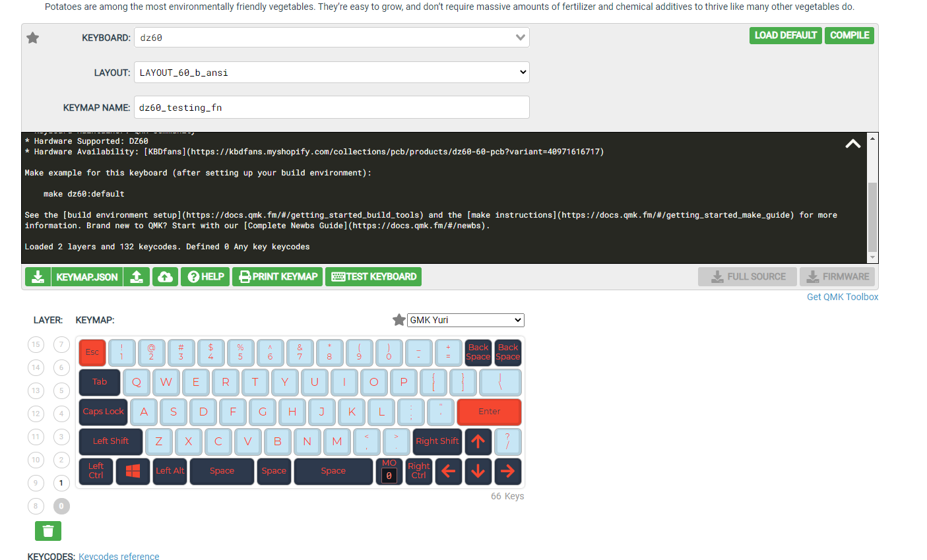Click the KEYMAP NAME input field
The height and width of the screenshot is (560, 927).
tap(332, 108)
